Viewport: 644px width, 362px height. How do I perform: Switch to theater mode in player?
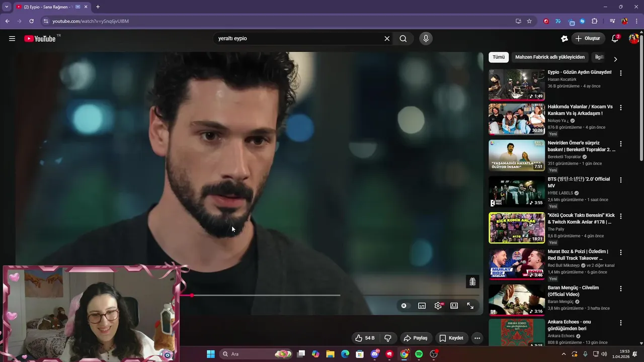click(x=454, y=306)
